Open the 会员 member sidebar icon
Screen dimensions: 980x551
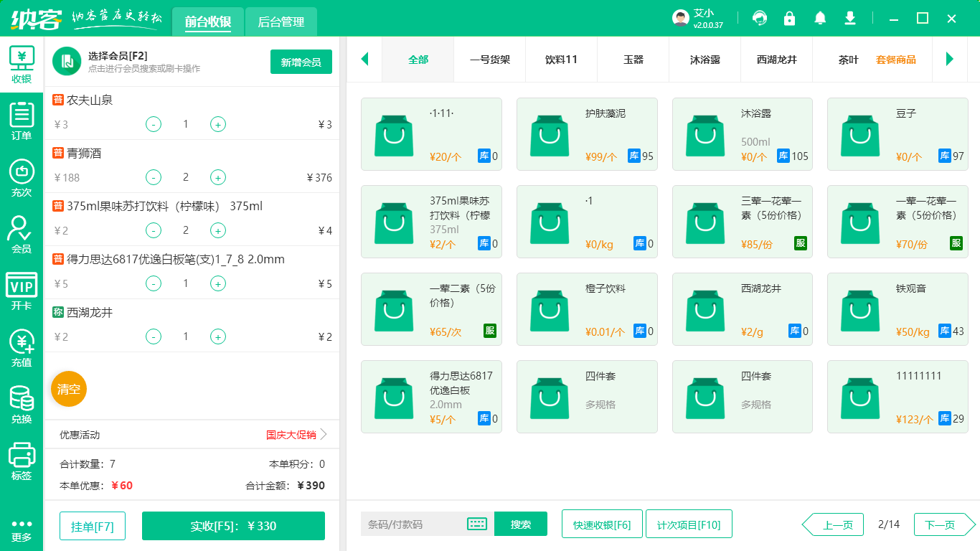(22, 234)
